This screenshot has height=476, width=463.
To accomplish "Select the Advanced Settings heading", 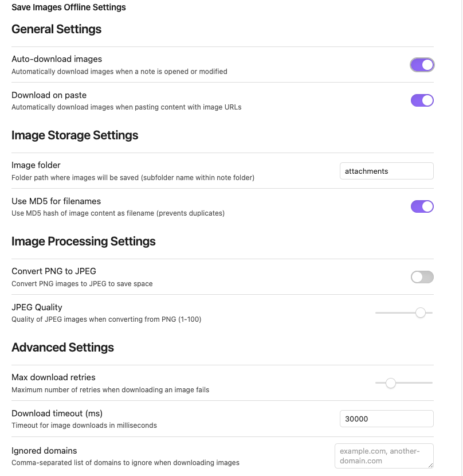I will click(62, 348).
